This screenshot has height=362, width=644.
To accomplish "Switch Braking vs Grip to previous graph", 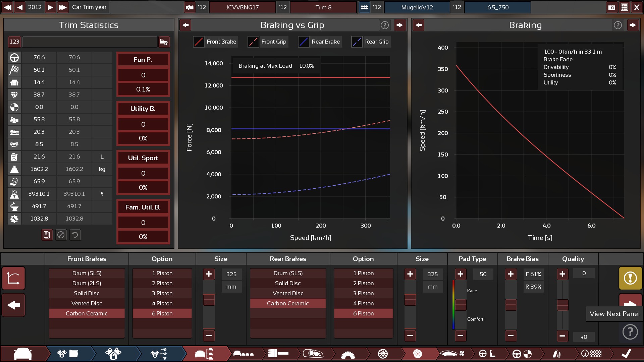I will [185, 25].
